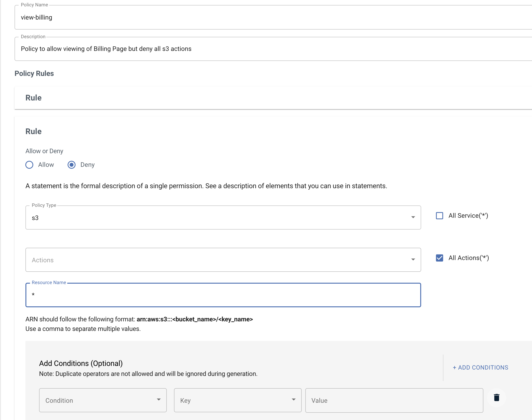The height and width of the screenshot is (420, 532).
Task: Click the Resource Name input field star
Action: pos(35,295)
